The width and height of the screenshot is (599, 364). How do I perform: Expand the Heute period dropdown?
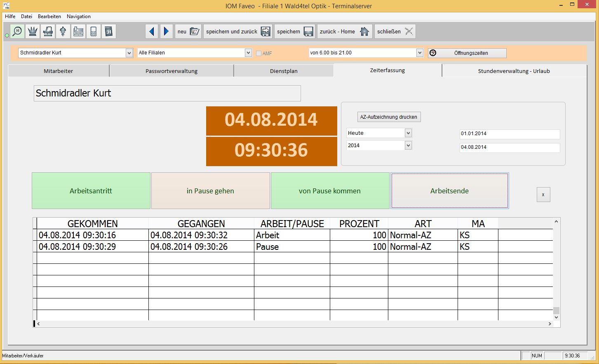tap(408, 133)
